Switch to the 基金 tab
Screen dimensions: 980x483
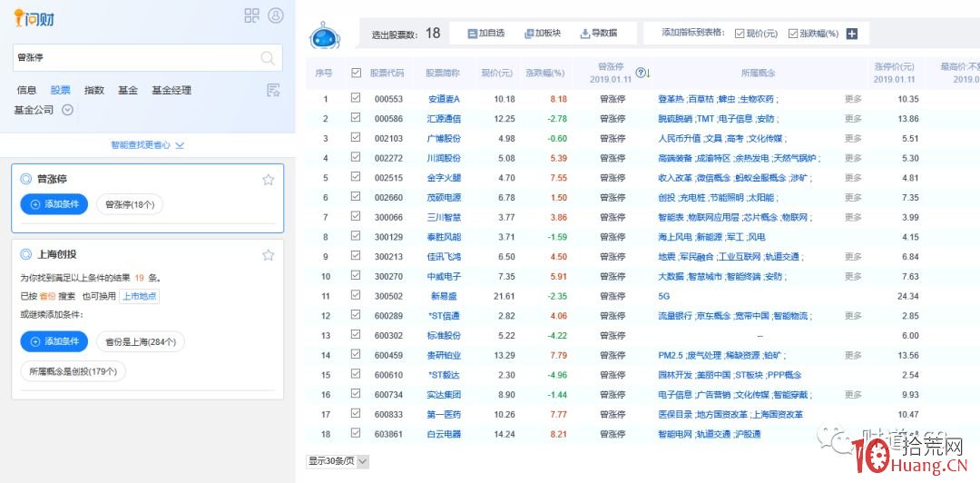point(128,90)
